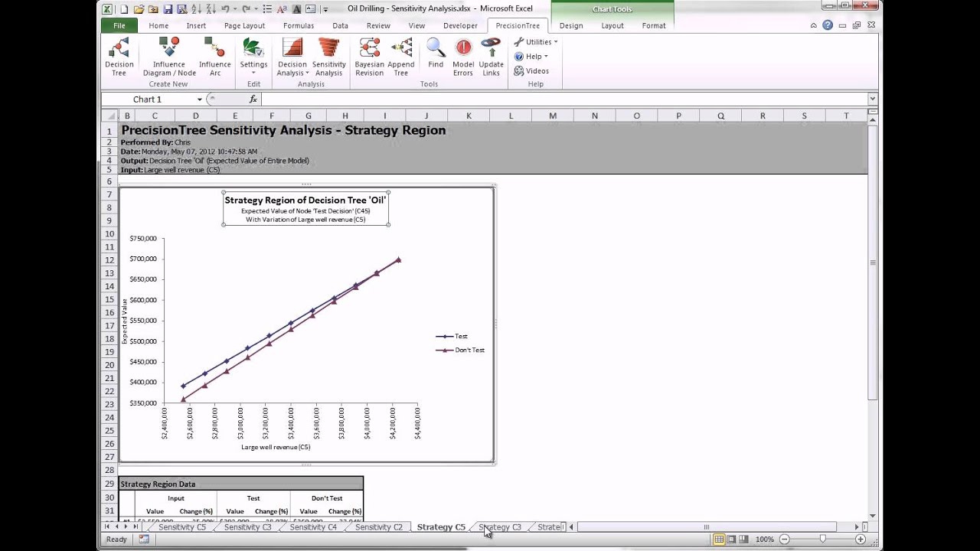
Task: Open Customize Quick Access Toolbar dropdown
Action: [325, 9]
